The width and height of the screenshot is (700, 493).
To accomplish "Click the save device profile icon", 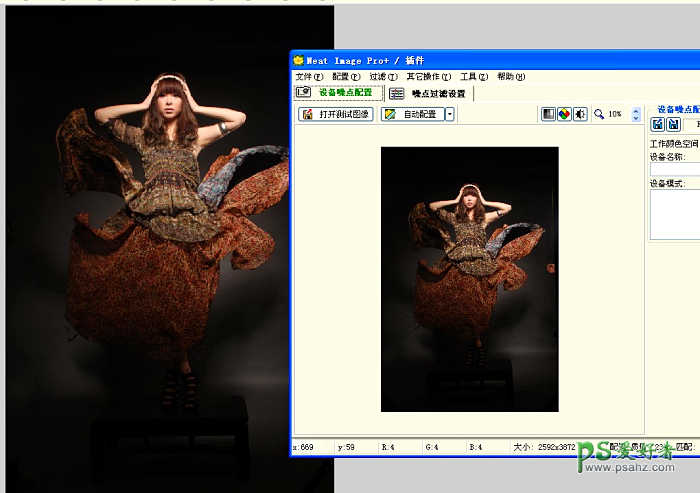I will click(674, 125).
